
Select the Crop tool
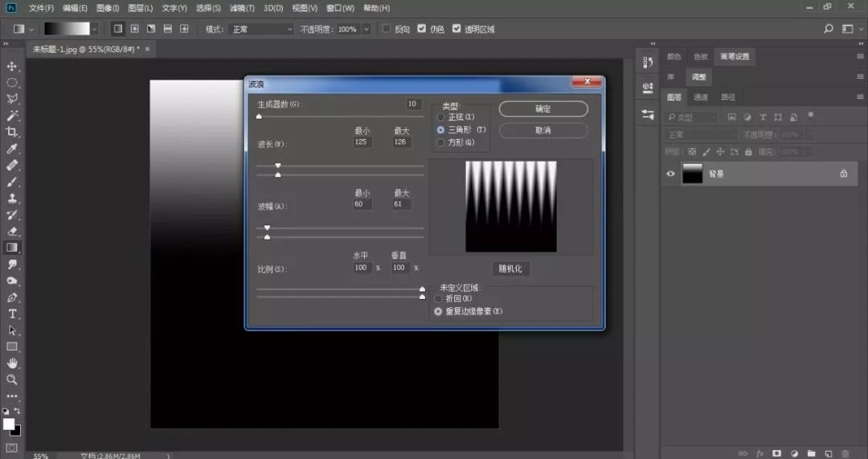[12, 132]
